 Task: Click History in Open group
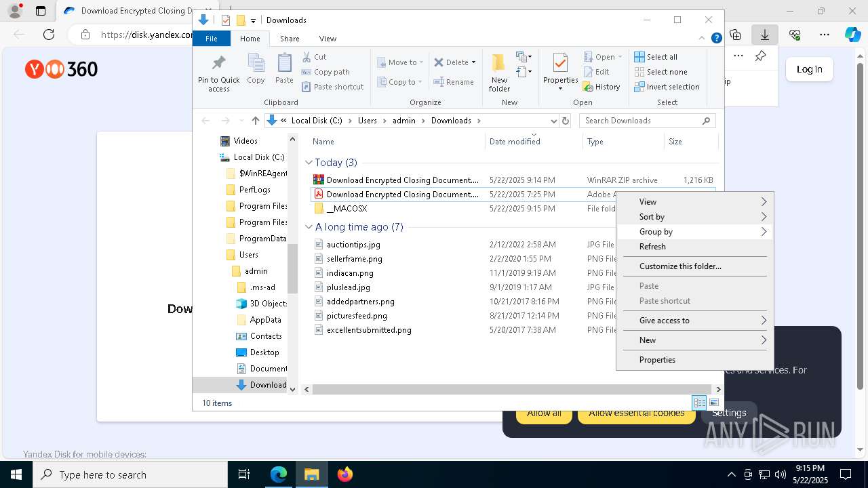pos(601,87)
